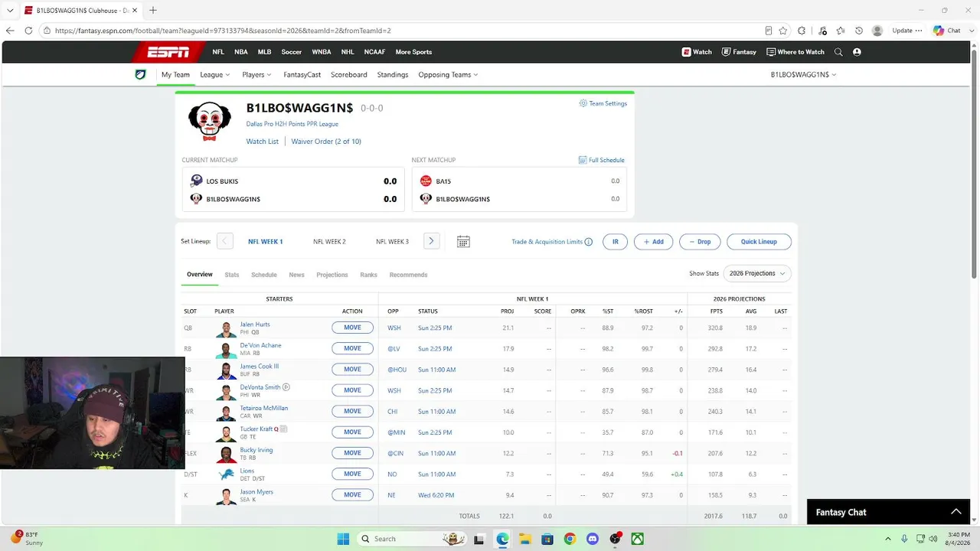The image size is (980, 551).
Task: Open the Team Settings link
Action: point(603,103)
